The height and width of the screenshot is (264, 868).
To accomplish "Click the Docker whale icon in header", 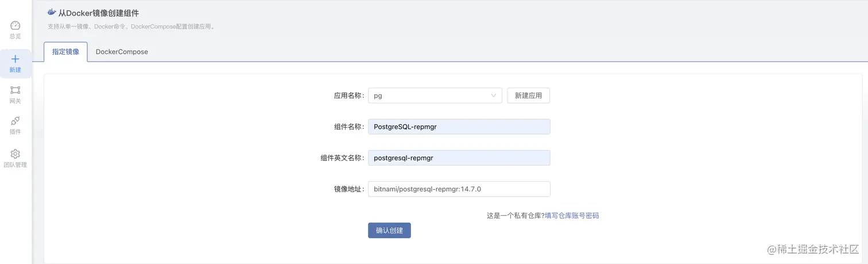I will 52,12.
